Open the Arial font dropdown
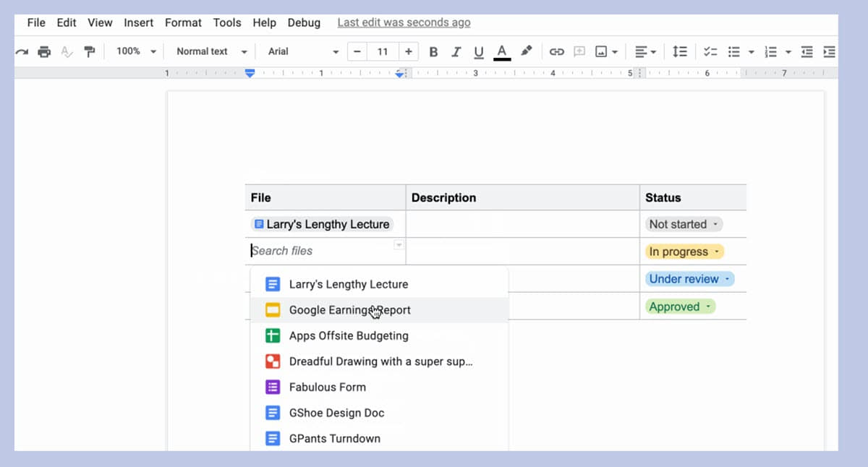868x467 pixels. pos(303,51)
